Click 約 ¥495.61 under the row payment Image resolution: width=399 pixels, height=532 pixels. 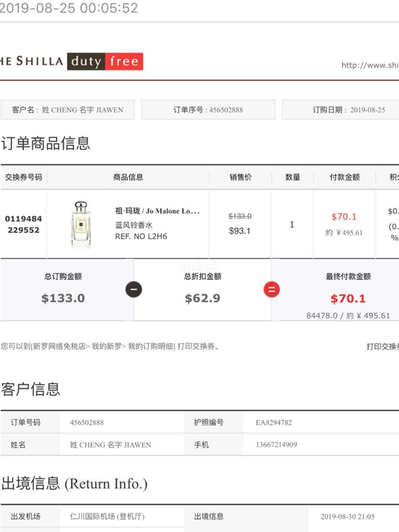point(344,233)
